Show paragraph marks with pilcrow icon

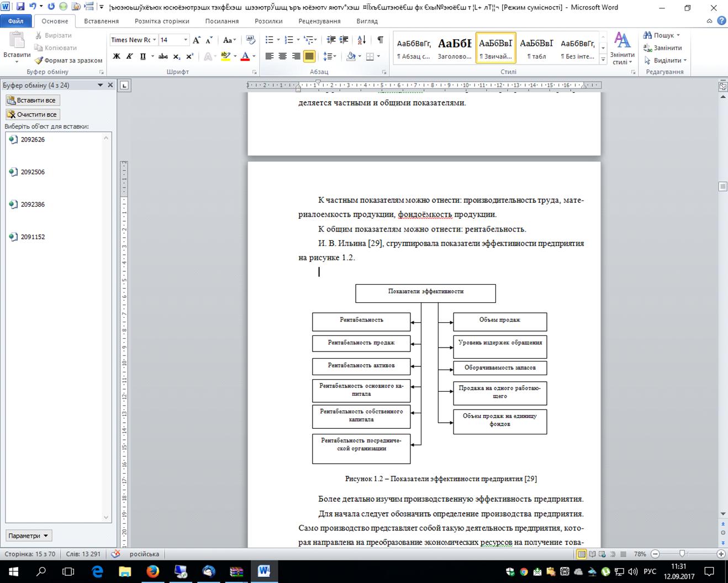[x=380, y=40]
